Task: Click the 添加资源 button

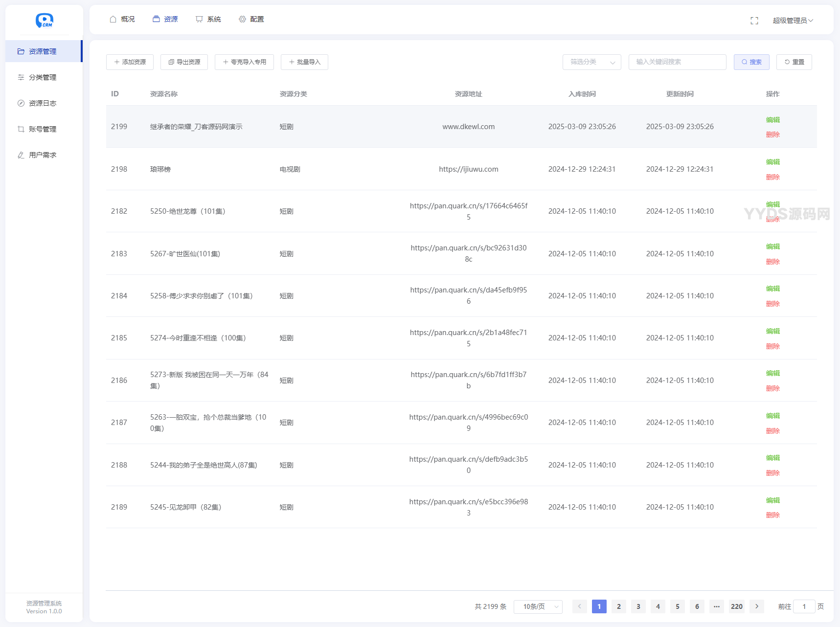Action: (130, 62)
